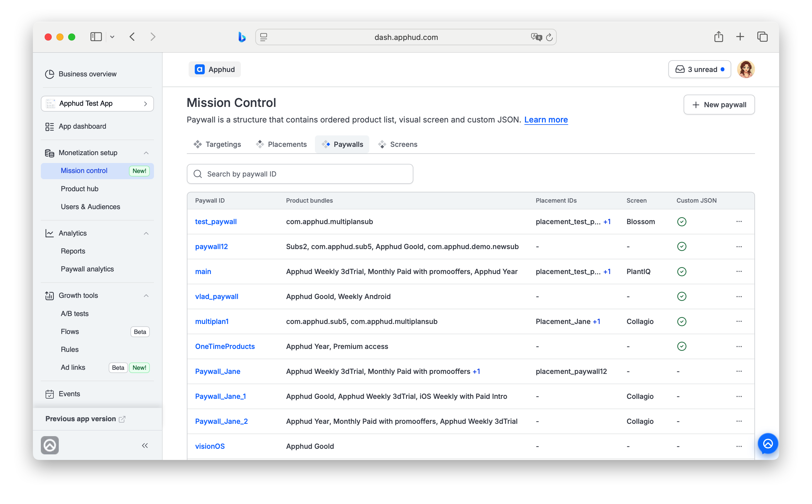Open Safari sidebar dropdown arrow
Image resolution: width=812 pixels, height=504 pixels.
(112, 37)
